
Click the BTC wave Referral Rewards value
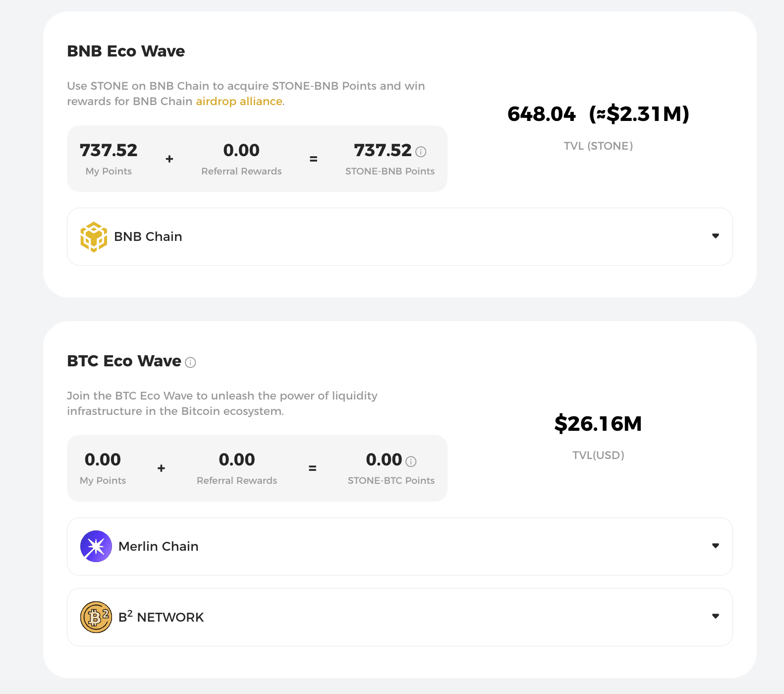tap(237, 460)
